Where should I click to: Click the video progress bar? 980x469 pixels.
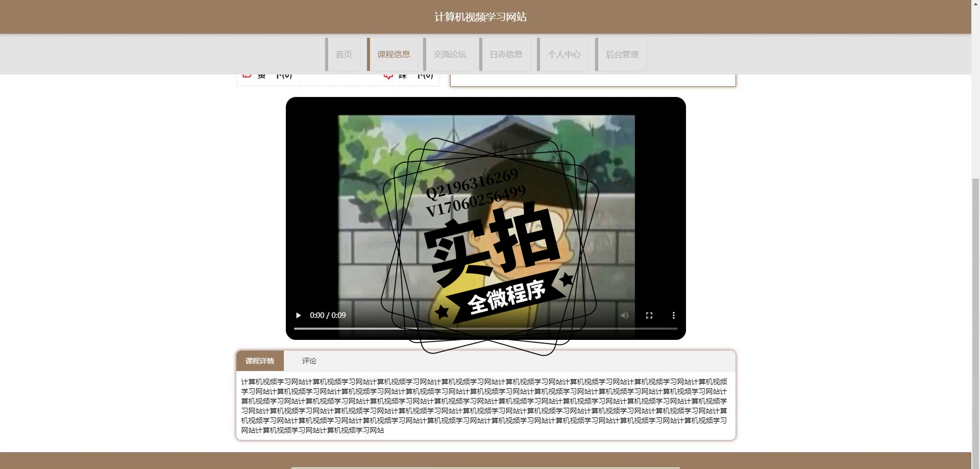485,329
